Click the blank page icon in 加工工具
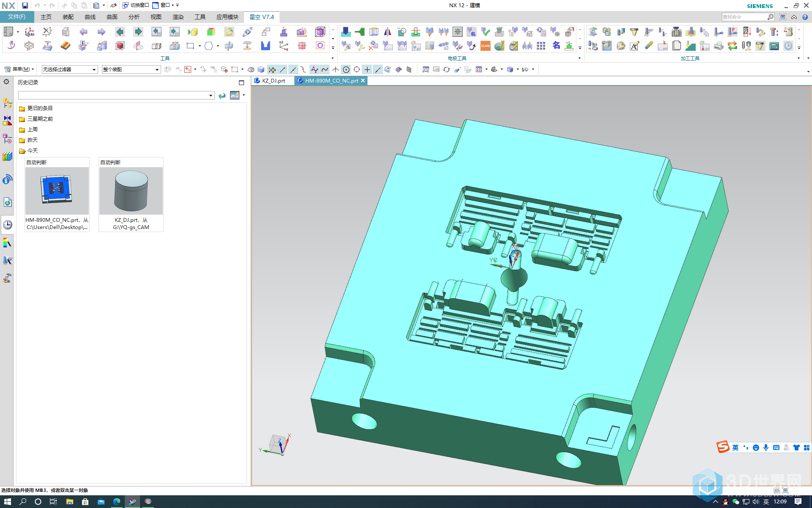This screenshot has width=812, height=508. coord(676,46)
